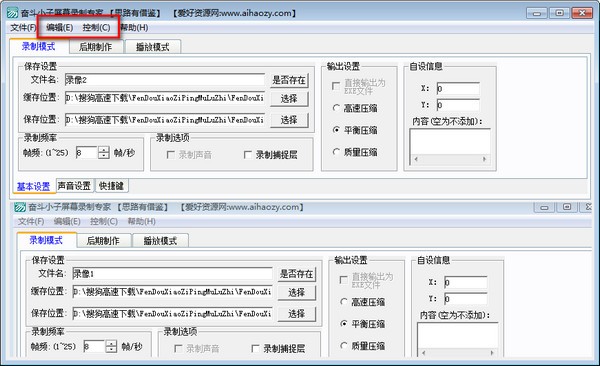Screen dimensions: 600x366
Task: Maximize the top window
Action: tap(559, 13)
